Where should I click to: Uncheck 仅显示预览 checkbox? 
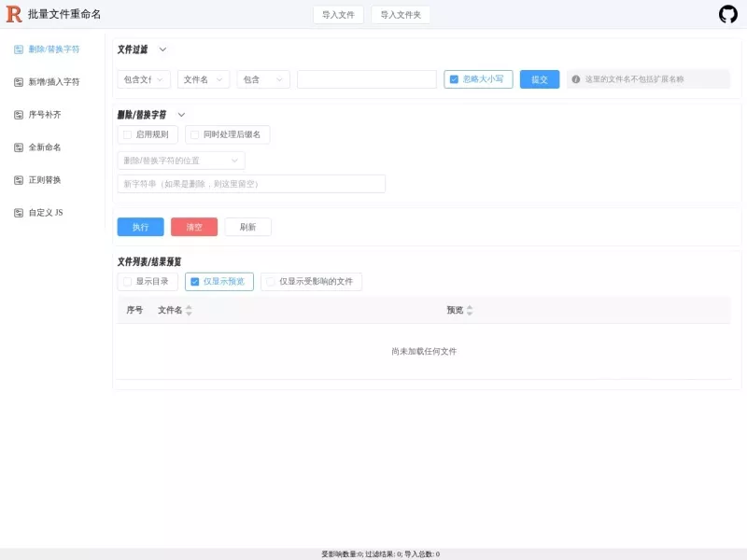(194, 282)
